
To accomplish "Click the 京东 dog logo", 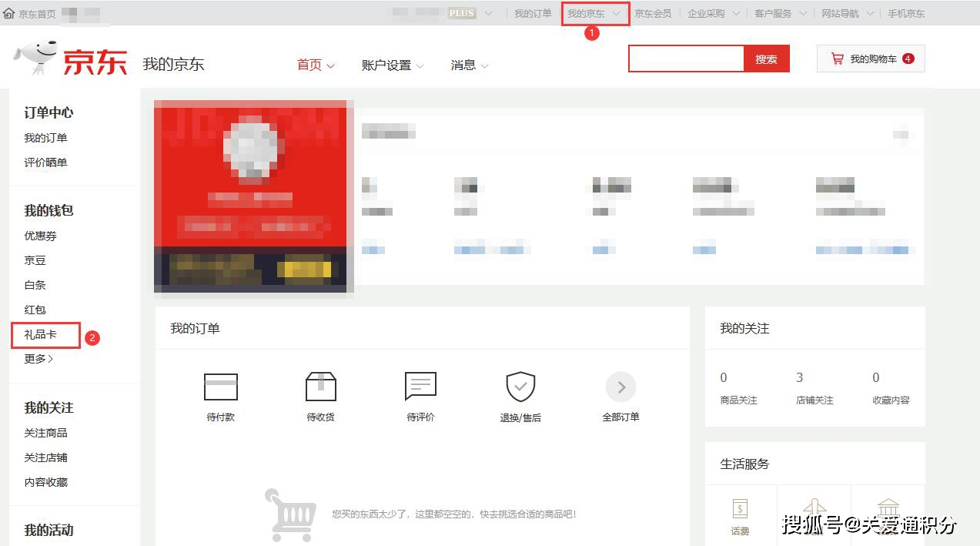I will 70,59.
